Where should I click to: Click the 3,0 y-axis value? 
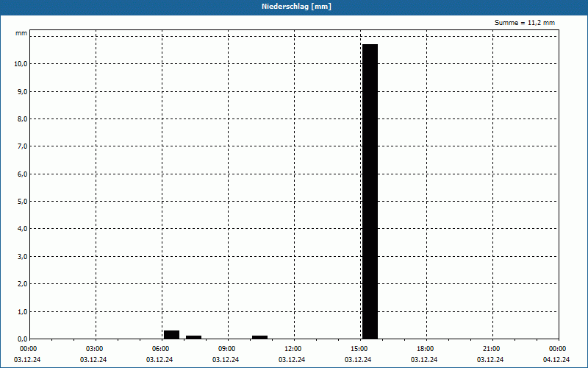23,257
